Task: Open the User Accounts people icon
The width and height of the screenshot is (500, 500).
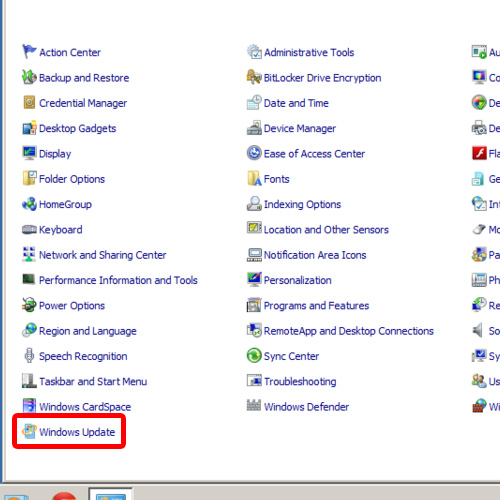Action: click(479, 381)
